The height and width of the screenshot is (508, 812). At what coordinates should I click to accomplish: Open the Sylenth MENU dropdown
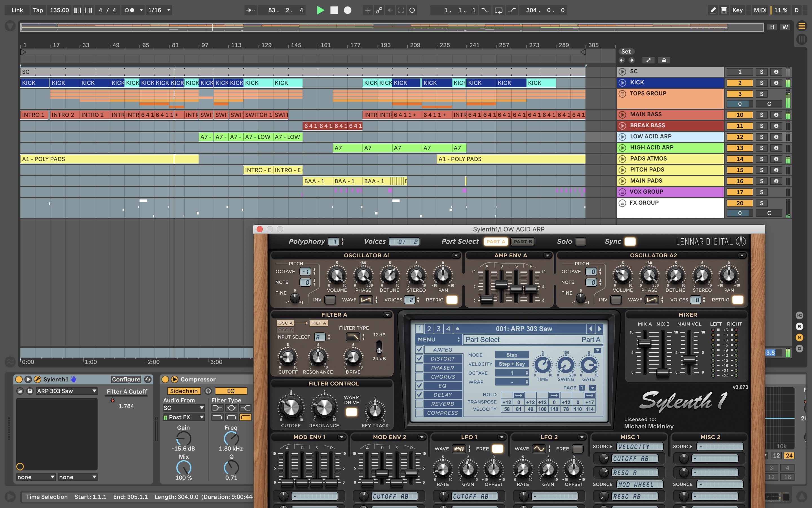(x=438, y=340)
